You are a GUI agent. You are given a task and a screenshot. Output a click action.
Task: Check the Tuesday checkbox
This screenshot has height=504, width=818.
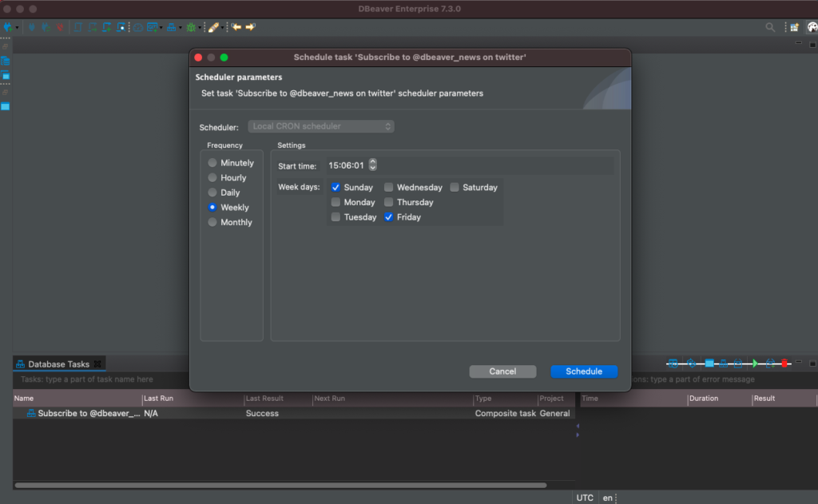point(336,217)
